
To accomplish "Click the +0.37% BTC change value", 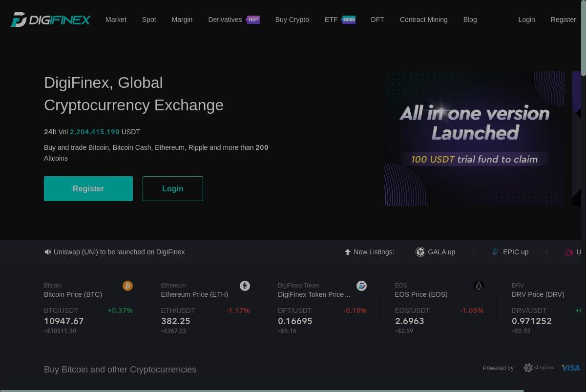I will 120,310.
